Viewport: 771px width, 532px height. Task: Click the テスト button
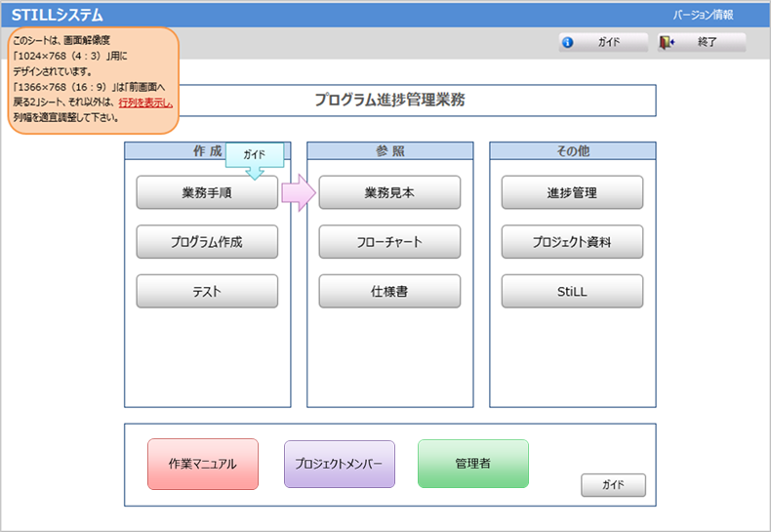click(207, 292)
